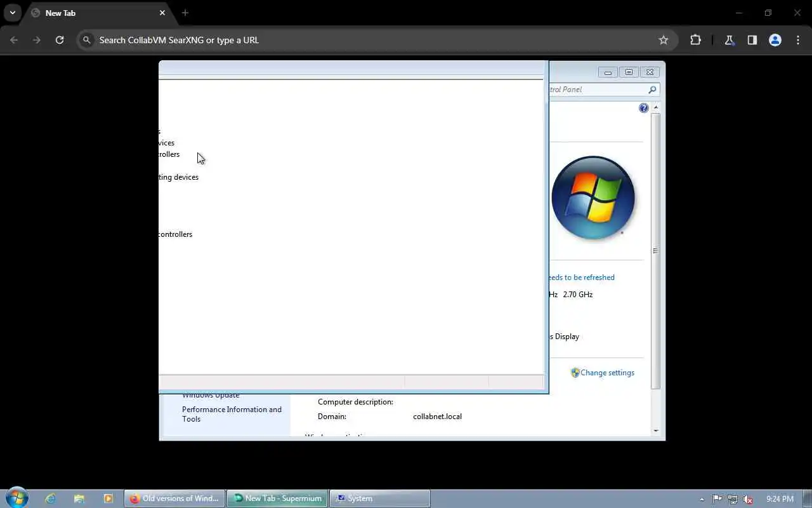Close the New Tab tab
812x508 pixels.
162,13
